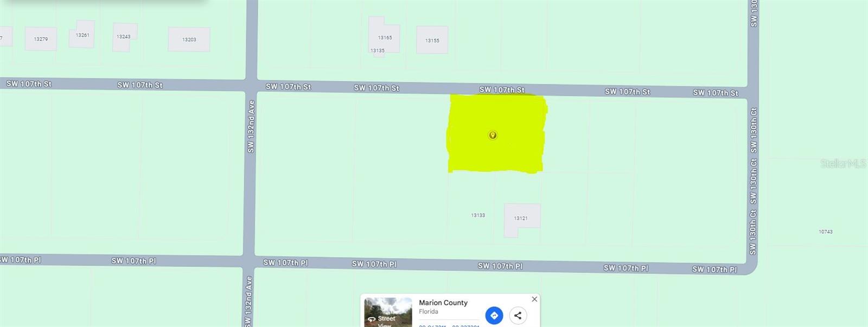Close the Marion County info card
Image resolution: width=868 pixels, height=327 pixels.
(x=534, y=299)
